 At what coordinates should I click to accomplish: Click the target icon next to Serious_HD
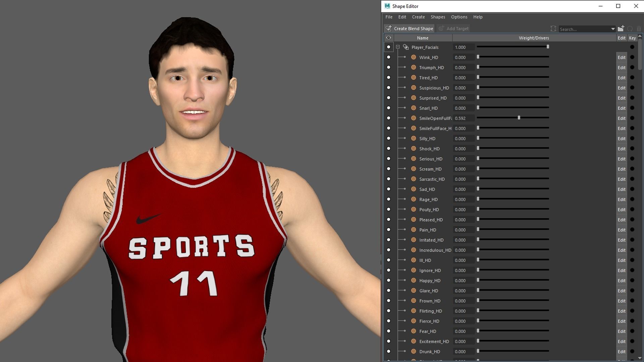click(414, 159)
